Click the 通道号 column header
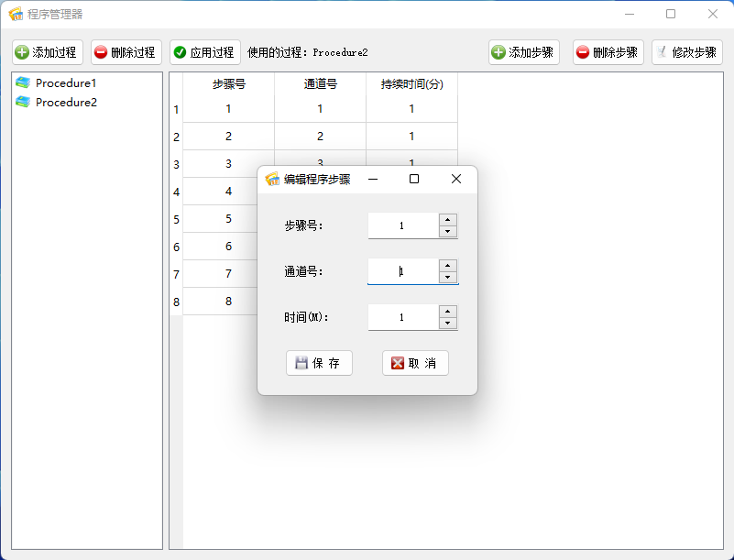Viewport: 734px width, 560px height. (x=320, y=84)
